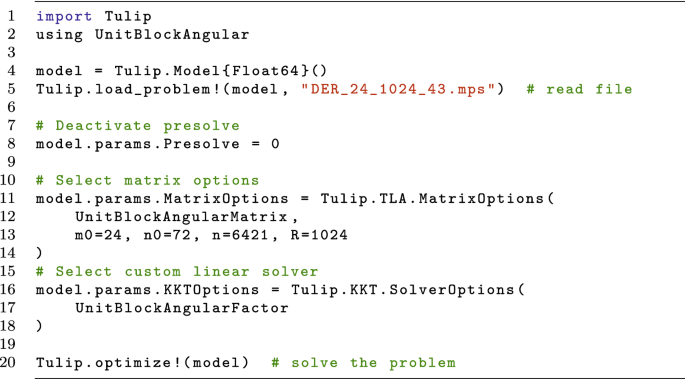Click 'UnitBlockAngularMatrix' on line 12
This screenshot has height=379, width=685.
181,217
